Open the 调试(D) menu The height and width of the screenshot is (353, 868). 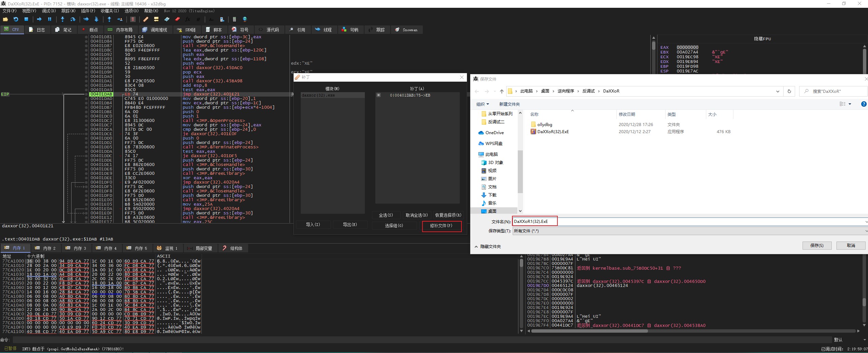pyautogui.click(x=48, y=11)
